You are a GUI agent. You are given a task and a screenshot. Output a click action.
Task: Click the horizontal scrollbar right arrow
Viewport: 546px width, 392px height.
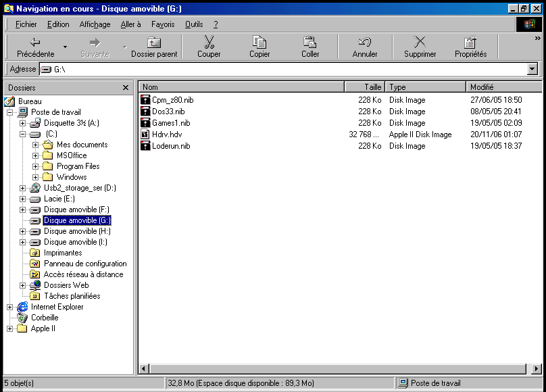pyautogui.click(x=537, y=368)
